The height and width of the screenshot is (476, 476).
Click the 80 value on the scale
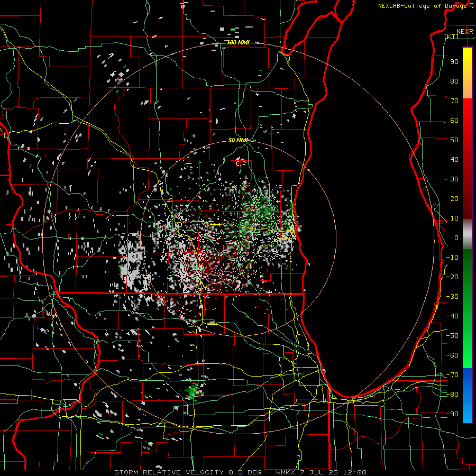coord(454,81)
